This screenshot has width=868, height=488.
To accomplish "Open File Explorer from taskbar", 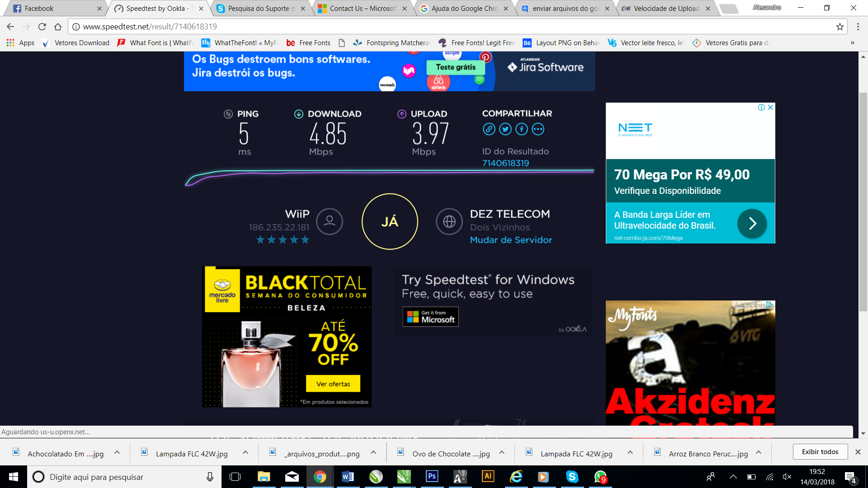I will coord(264,477).
